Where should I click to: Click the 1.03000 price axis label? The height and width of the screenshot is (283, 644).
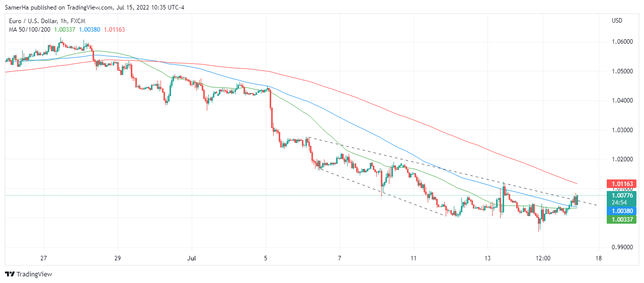622,130
